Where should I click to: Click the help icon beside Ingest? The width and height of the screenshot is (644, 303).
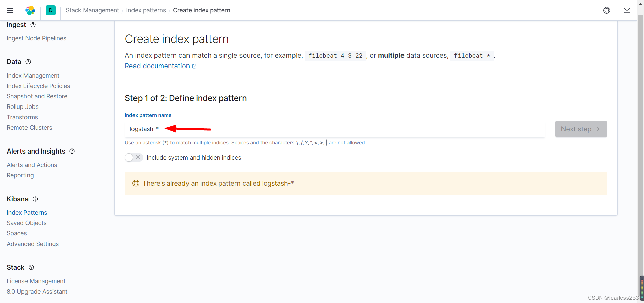click(33, 25)
